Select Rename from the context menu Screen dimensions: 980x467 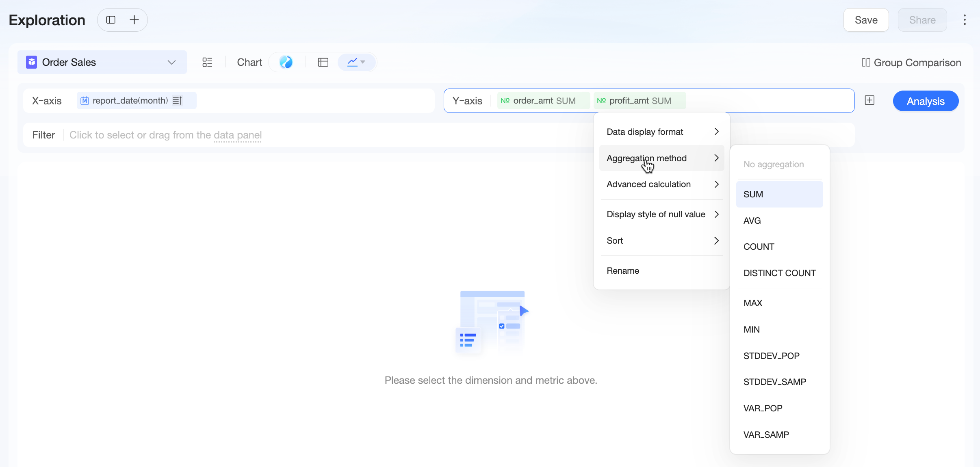coord(662,270)
